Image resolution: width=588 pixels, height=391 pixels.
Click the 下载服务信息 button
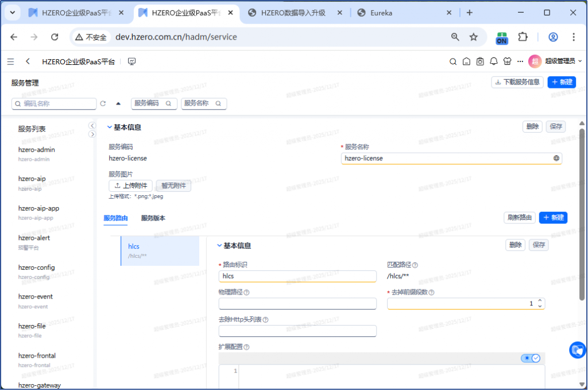(x=517, y=82)
